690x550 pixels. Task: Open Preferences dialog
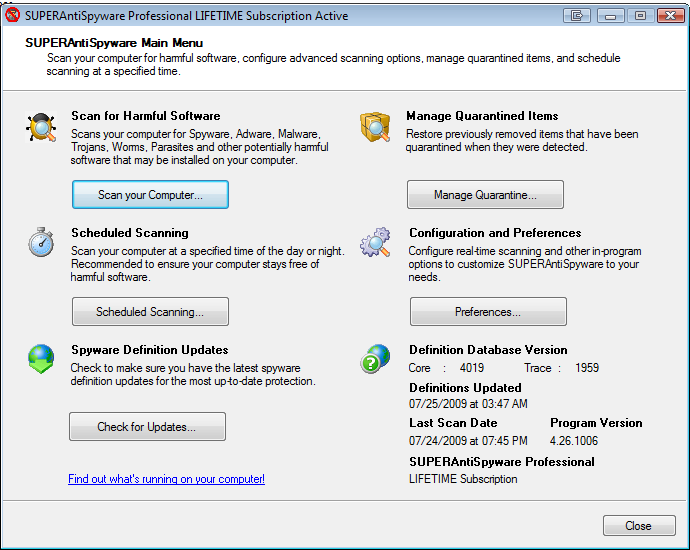488,312
